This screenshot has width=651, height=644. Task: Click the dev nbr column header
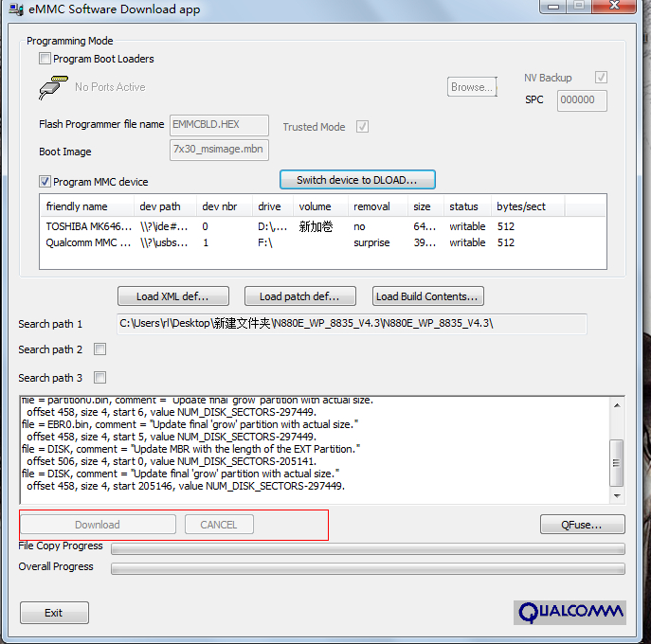pos(225,206)
